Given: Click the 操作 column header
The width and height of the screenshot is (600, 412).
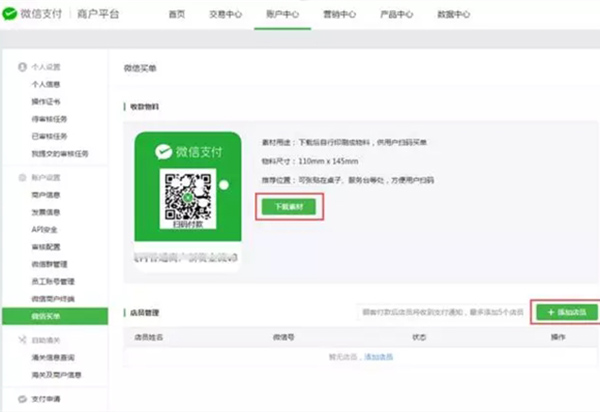Looking at the screenshot, I should pos(558,337).
